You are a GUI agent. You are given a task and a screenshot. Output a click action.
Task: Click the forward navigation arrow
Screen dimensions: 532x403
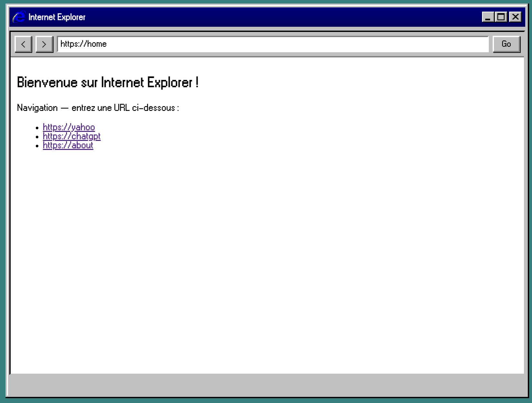[x=44, y=44]
